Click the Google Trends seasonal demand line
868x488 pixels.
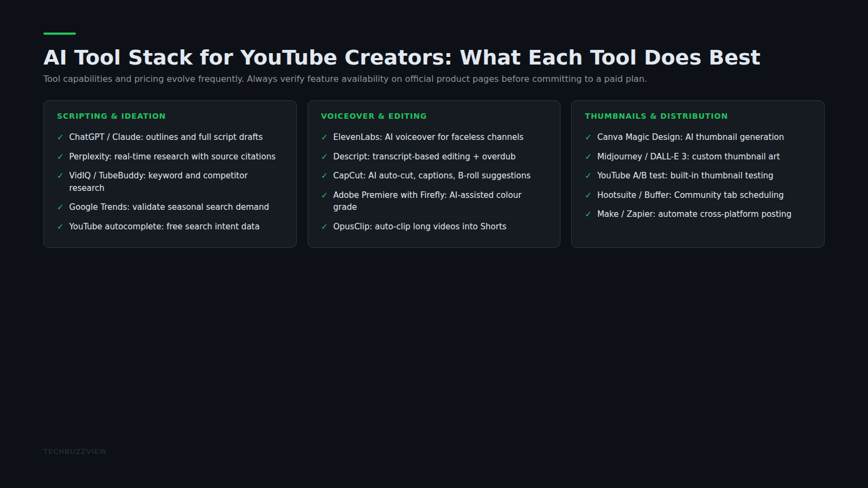[x=169, y=207]
